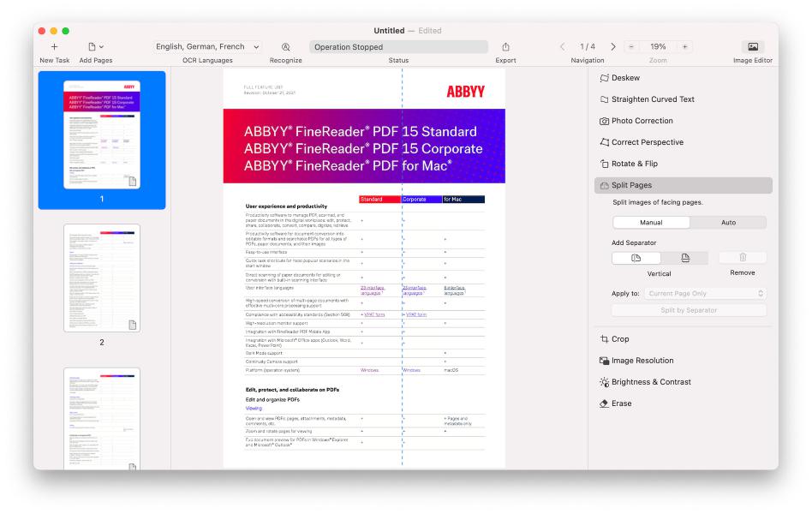
Task: Click the zoom out minus button
Action: [x=631, y=46]
